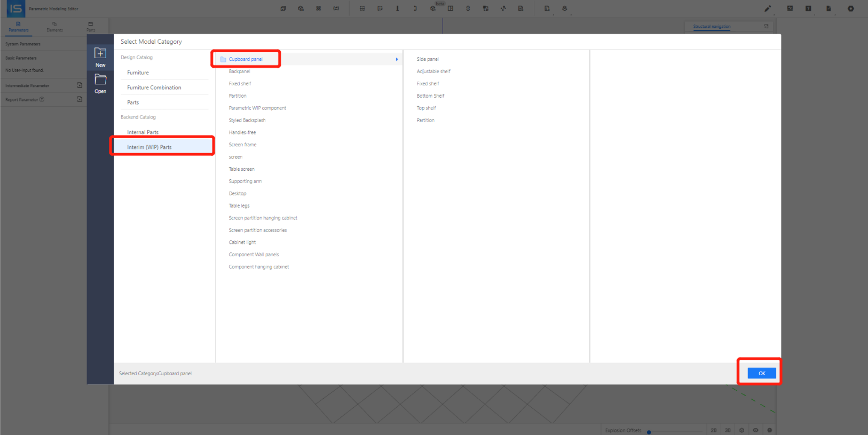Open the Elements tab
The height and width of the screenshot is (435, 868).
point(54,27)
